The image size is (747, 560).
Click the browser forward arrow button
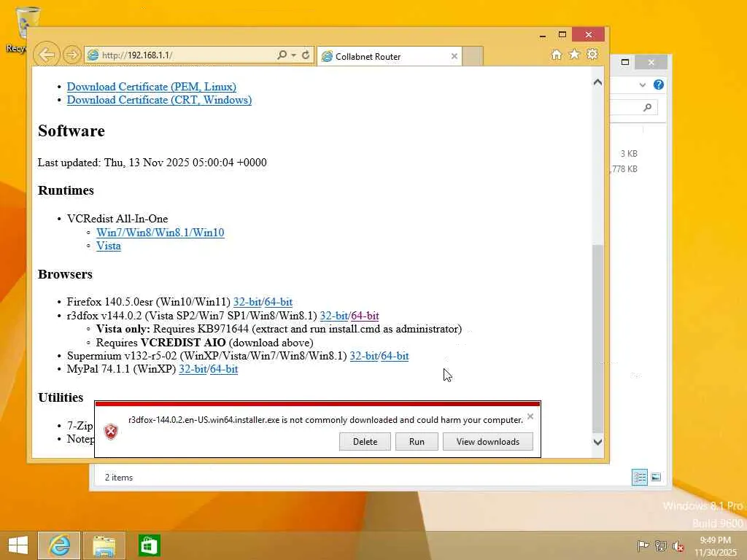(72, 55)
